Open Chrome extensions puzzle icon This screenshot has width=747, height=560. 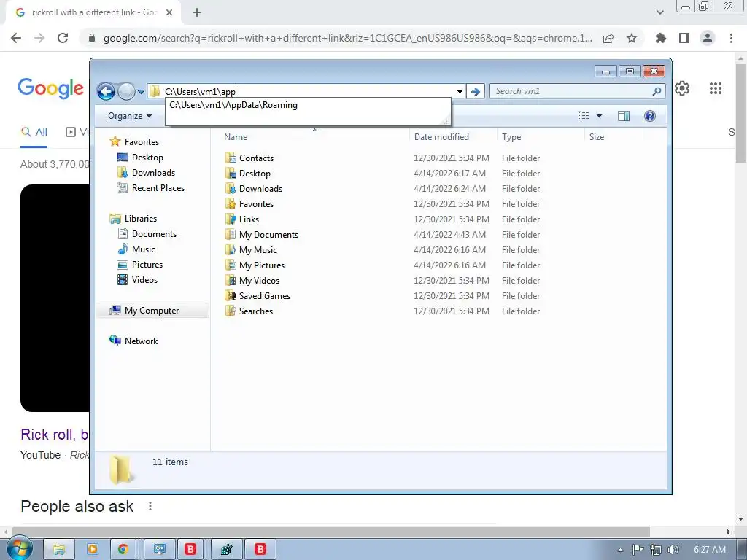click(x=661, y=38)
